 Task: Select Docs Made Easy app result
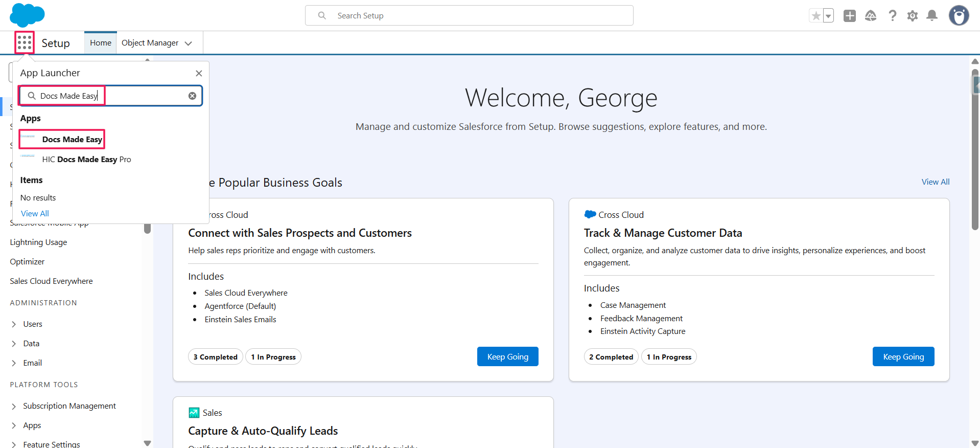click(72, 139)
